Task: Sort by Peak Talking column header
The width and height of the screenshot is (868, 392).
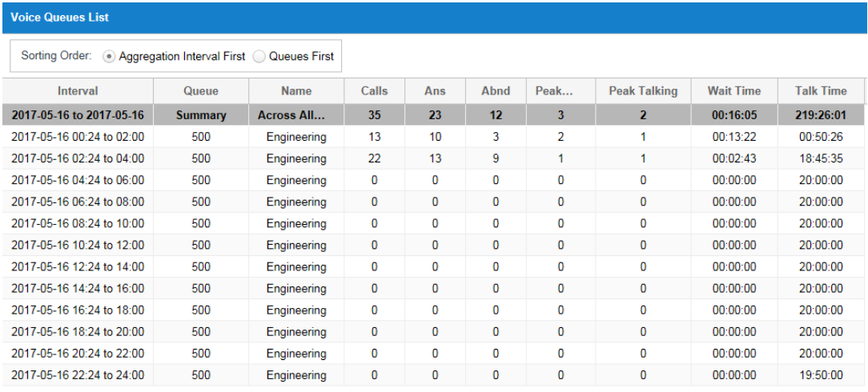Action: 643,91
